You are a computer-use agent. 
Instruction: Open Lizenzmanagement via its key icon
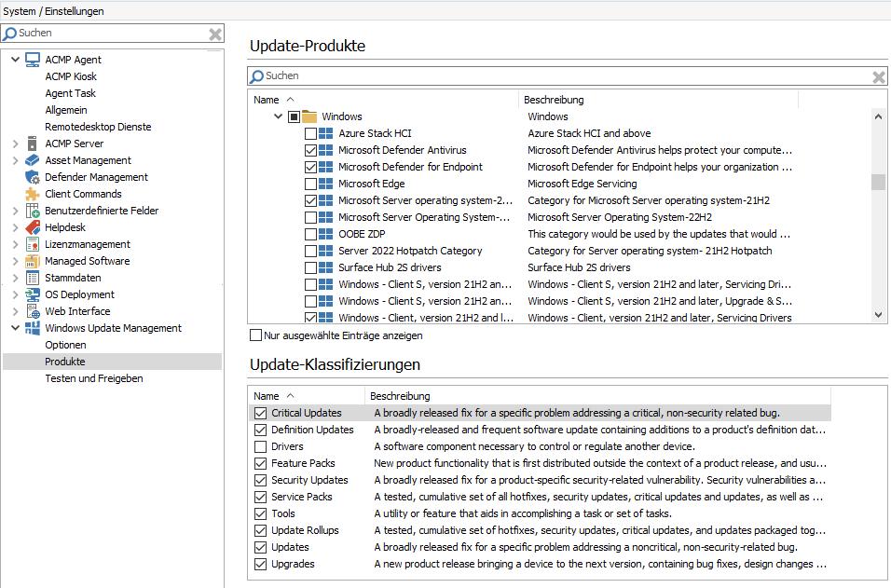(x=31, y=244)
